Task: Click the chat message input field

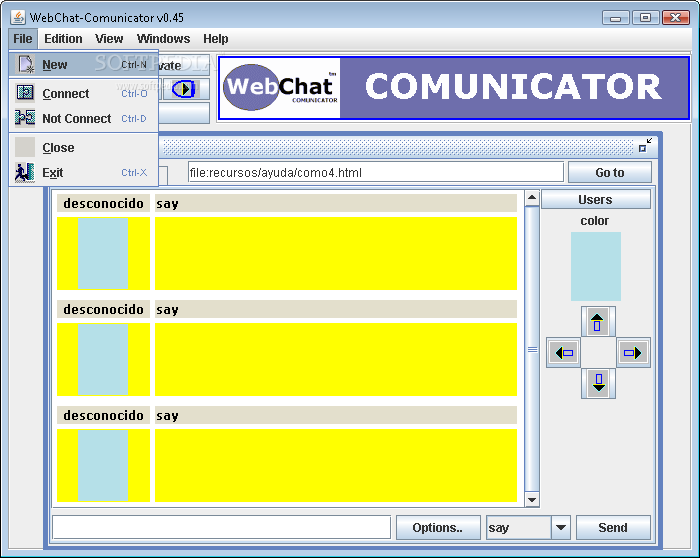Action: (221, 528)
